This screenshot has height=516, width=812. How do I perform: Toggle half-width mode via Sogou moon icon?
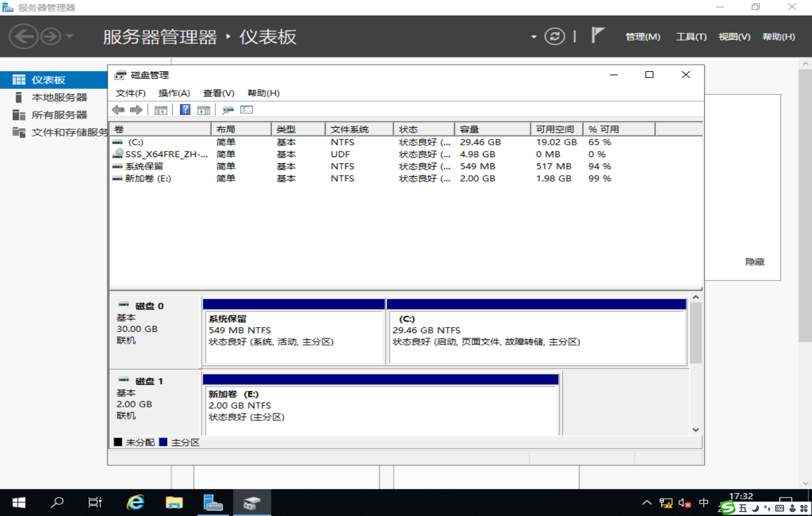pyautogui.click(x=756, y=508)
